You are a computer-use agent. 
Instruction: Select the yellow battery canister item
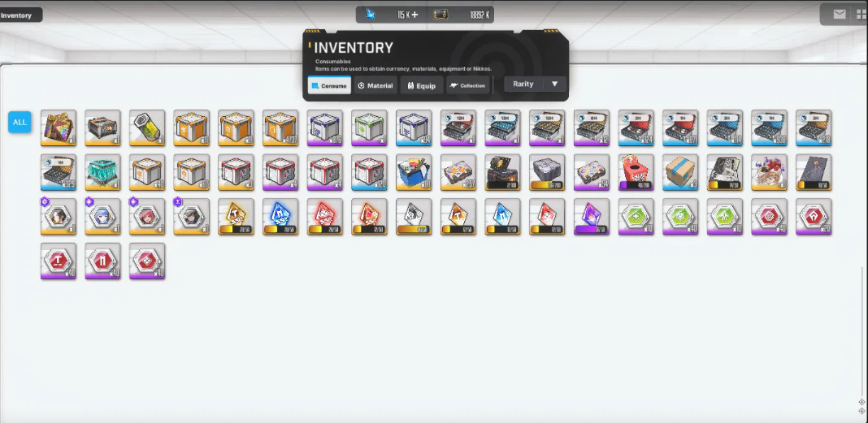(x=147, y=127)
